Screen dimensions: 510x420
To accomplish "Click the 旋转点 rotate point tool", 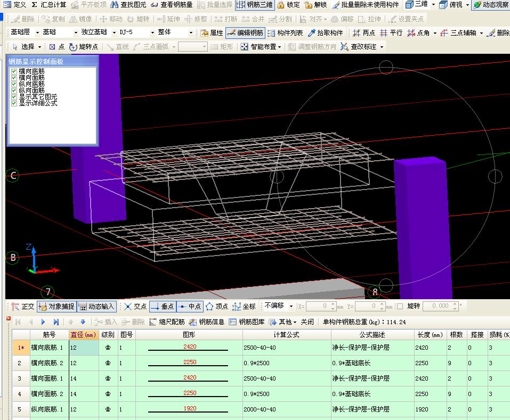I will tap(84, 47).
